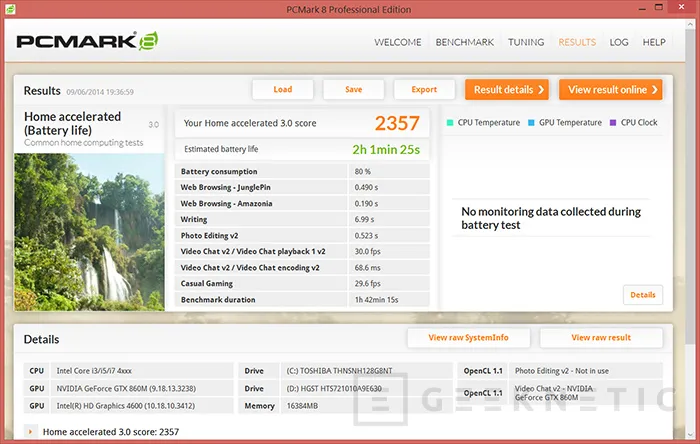Switch to the Benchmark tab

(x=465, y=42)
